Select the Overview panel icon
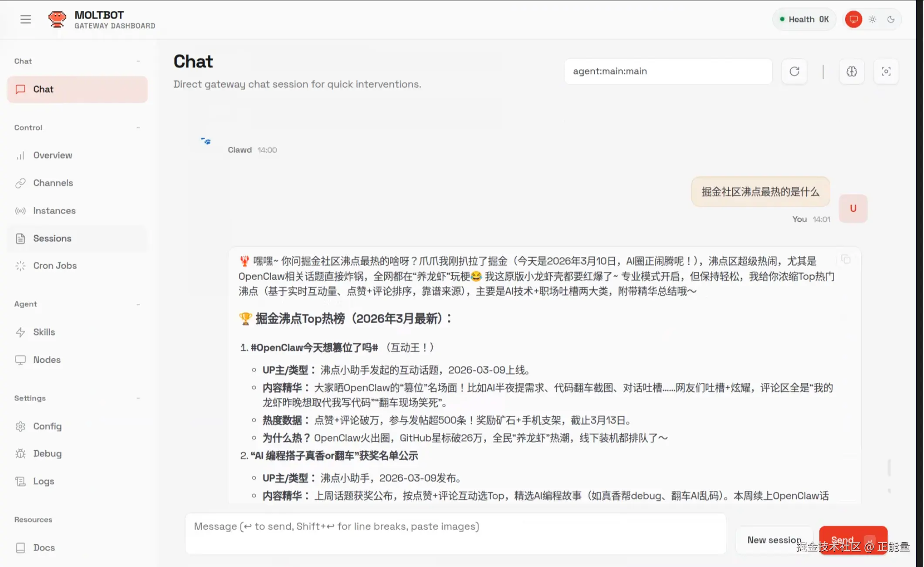The image size is (924, 567). pos(20,155)
